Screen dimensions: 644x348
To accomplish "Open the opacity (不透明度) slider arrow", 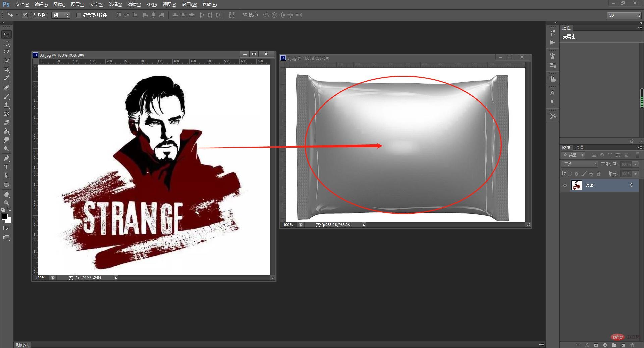I will [636, 164].
